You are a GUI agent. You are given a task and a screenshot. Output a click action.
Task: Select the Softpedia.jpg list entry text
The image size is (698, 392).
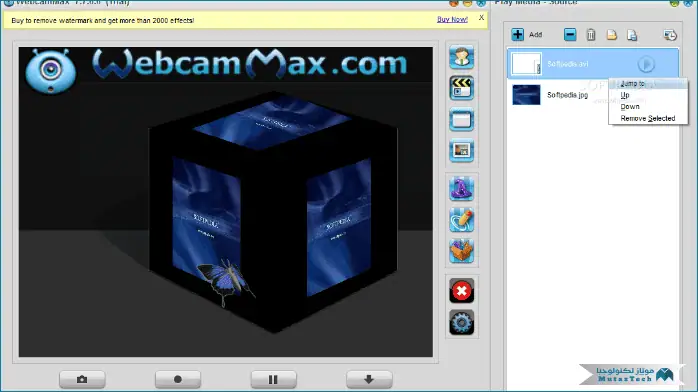pos(568,95)
